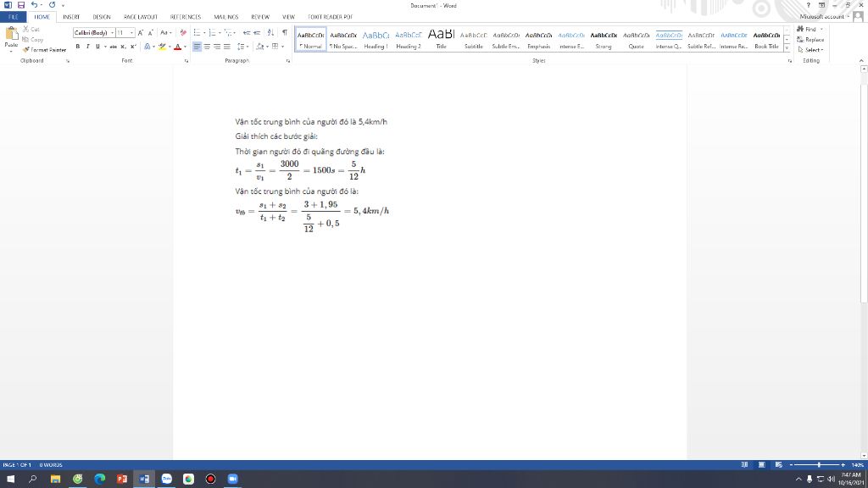Open Replace in the Editing group
Screen dimensions: 868x488
point(810,39)
